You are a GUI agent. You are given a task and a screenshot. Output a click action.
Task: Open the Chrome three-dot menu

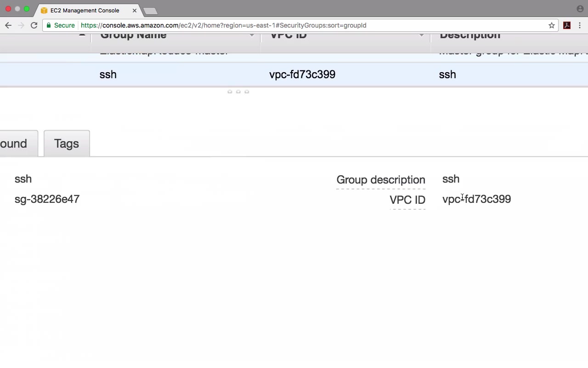pyautogui.click(x=580, y=25)
